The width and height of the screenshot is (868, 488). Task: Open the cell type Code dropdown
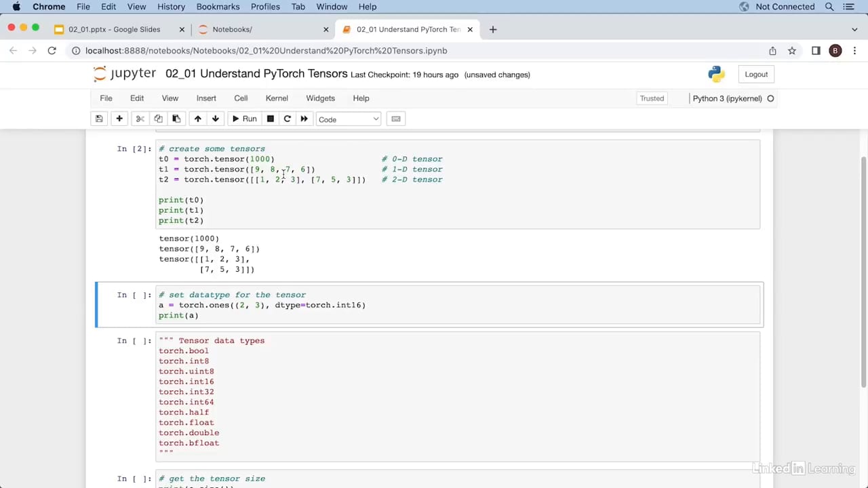(x=349, y=119)
